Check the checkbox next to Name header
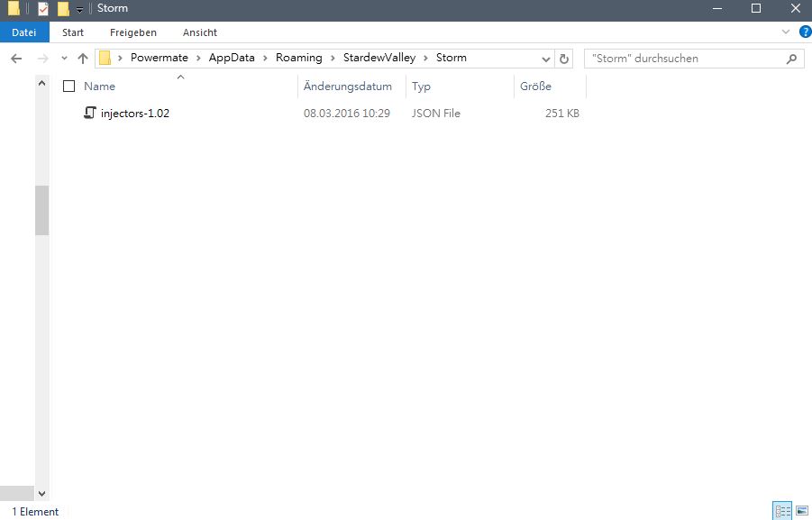The image size is (812, 520). tap(68, 86)
